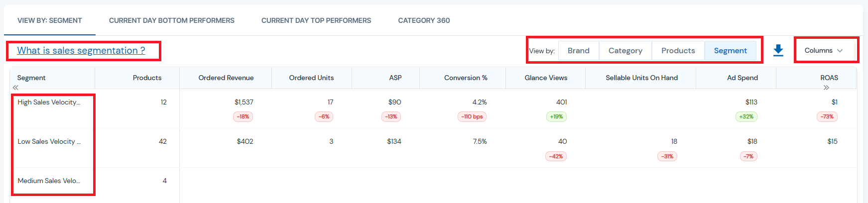Screen dimensions: 868x203
Task: Open Current Day Bottom Performers tab
Action: coord(172,20)
